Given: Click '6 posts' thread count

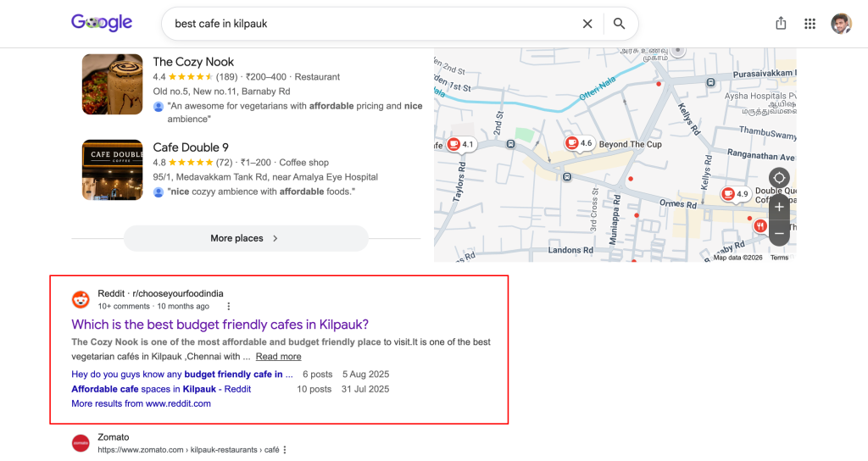Looking at the screenshot, I should 318,374.
